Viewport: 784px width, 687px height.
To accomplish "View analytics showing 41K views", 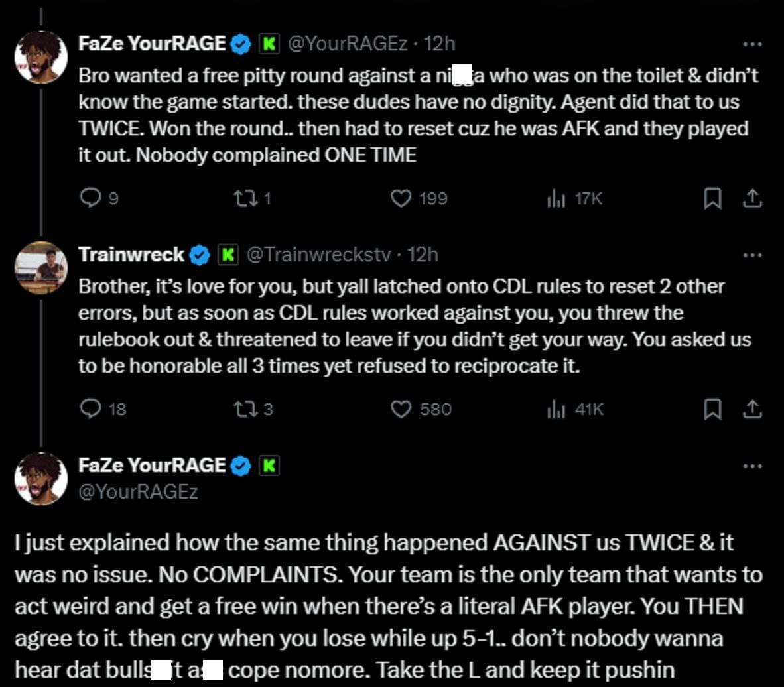I will pos(555,409).
